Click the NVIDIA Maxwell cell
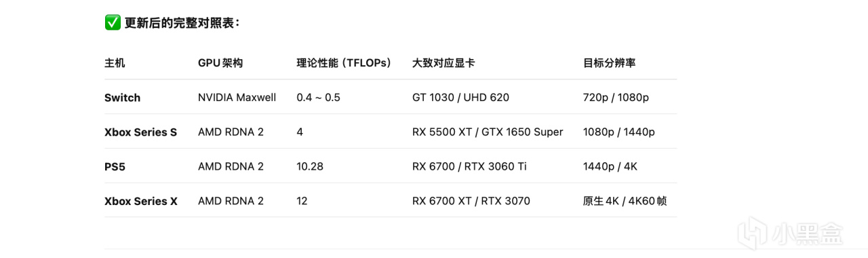868x258 pixels. (x=237, y=97)
